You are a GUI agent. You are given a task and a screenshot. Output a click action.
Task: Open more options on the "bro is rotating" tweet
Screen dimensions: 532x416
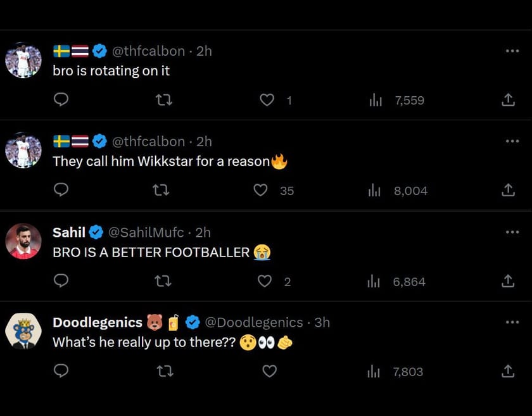[512, 51]
